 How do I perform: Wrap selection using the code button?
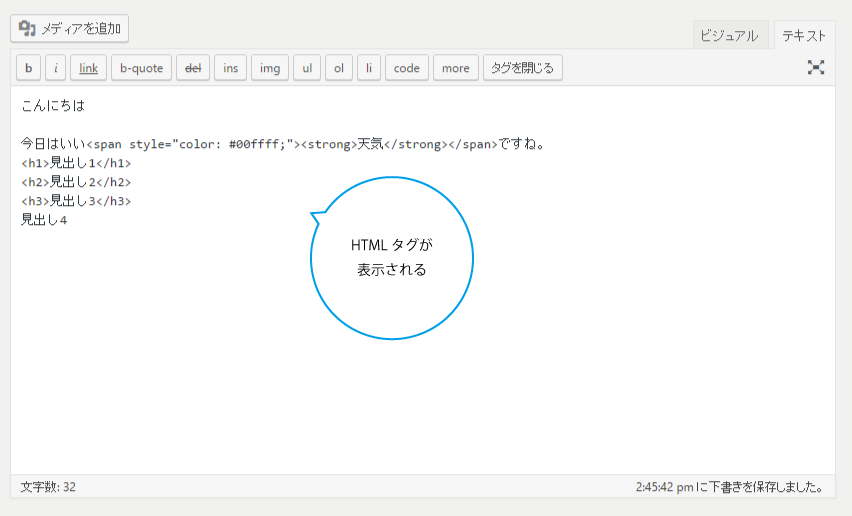coord(406,68)
